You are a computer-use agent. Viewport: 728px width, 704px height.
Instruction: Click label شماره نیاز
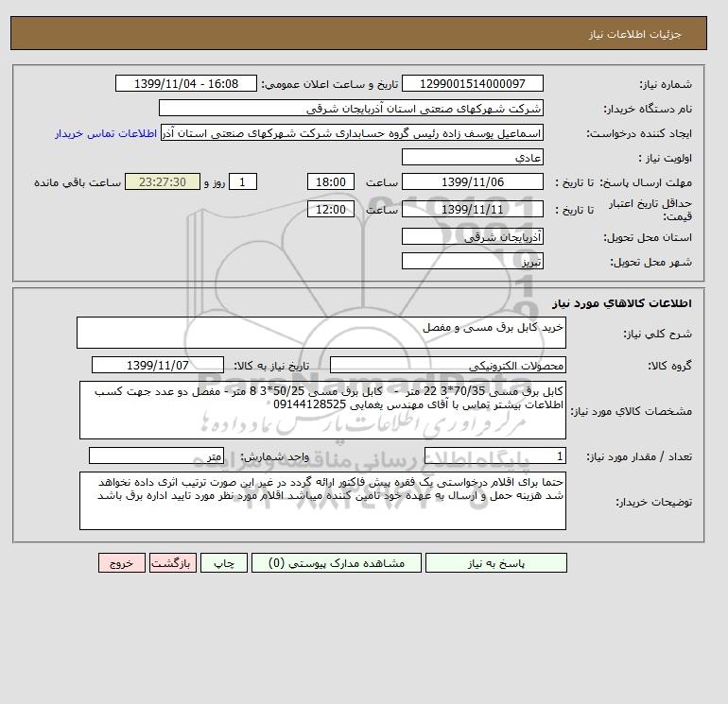tap(667, 84)
